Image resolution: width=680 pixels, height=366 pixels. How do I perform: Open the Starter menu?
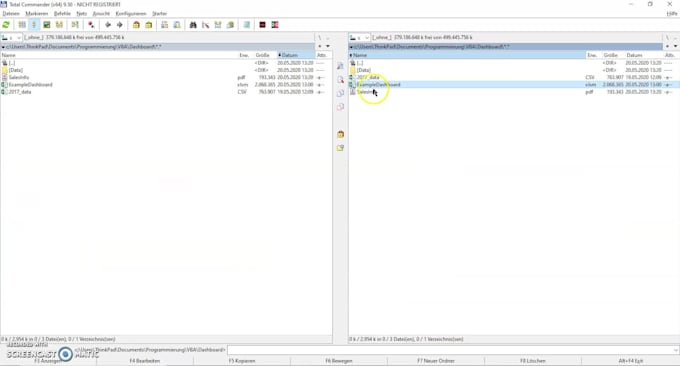[160, 13]
